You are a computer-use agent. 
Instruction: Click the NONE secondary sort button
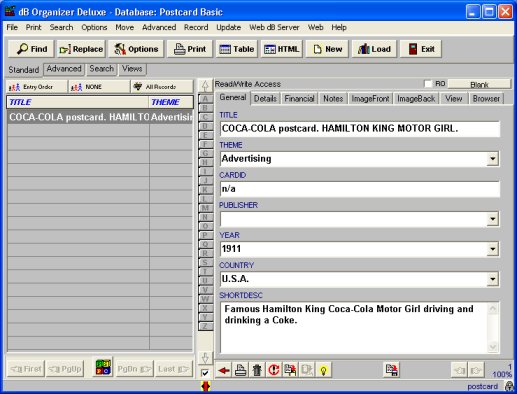tap(99, 87)
